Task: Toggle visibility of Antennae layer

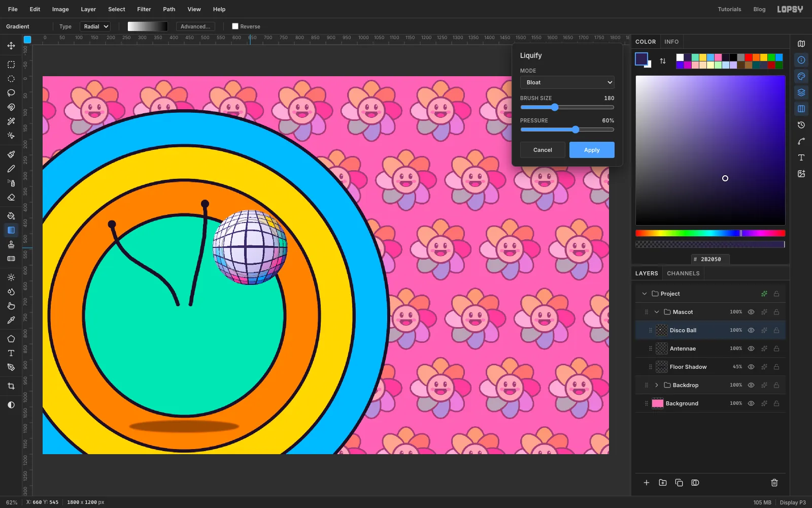Action: [x=751, y=348]
